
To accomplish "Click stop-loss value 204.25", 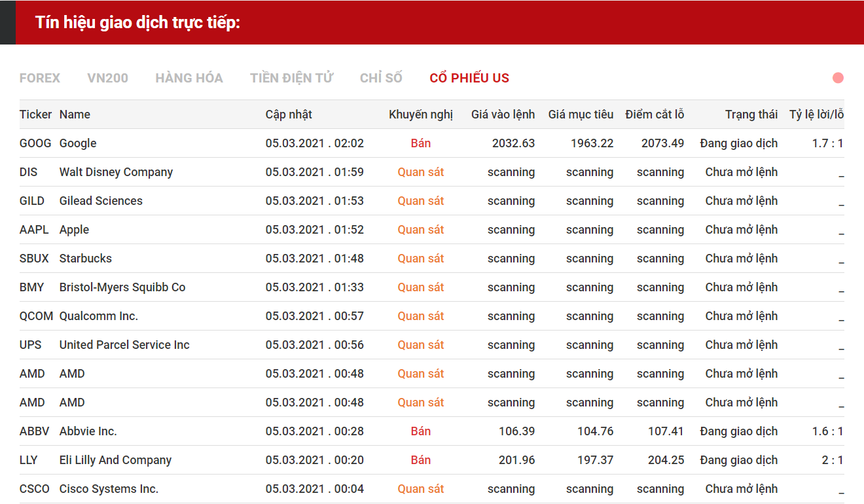I will click(666, 460).
